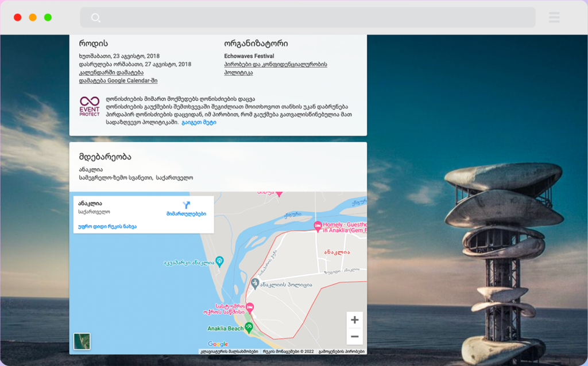Image resolution: width=588 pixels, height=366 pixels.
Task: Open კლავიატურის მალსახმობები in map footer
Action: [x=229, y=352]
